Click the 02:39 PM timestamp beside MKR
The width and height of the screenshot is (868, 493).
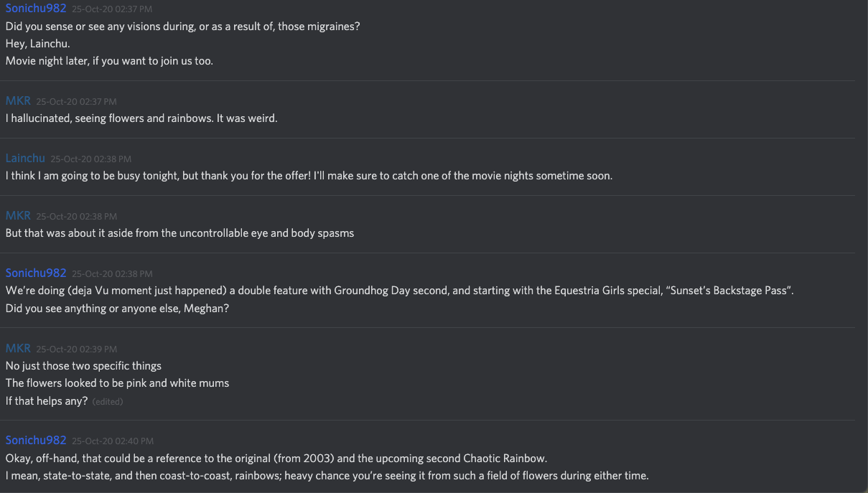click(x=76, y=349)
